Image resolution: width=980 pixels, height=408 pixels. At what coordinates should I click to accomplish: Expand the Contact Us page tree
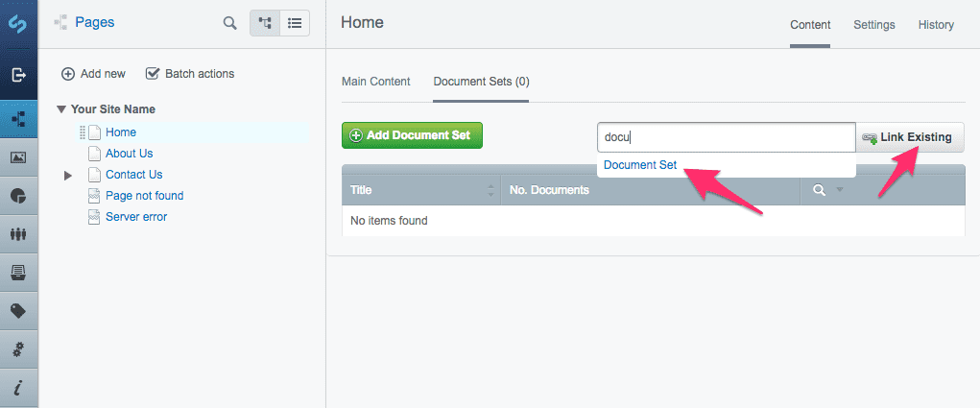point(68,176)
